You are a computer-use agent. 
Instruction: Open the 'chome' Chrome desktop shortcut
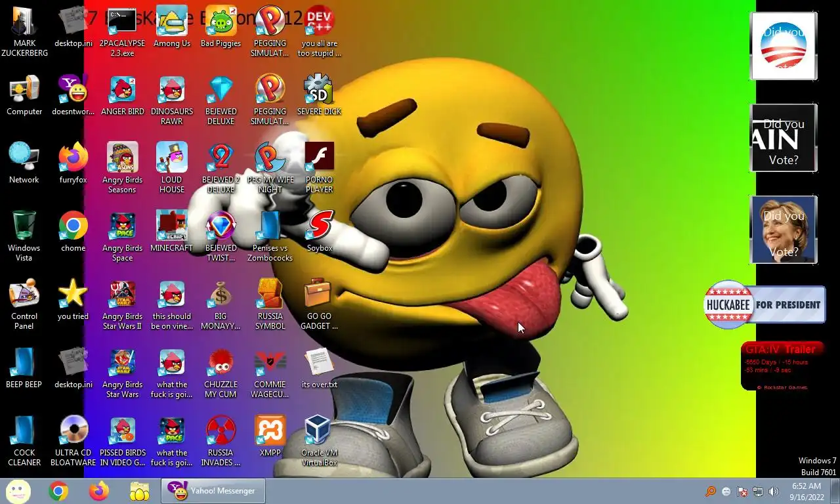pos(73,232)
